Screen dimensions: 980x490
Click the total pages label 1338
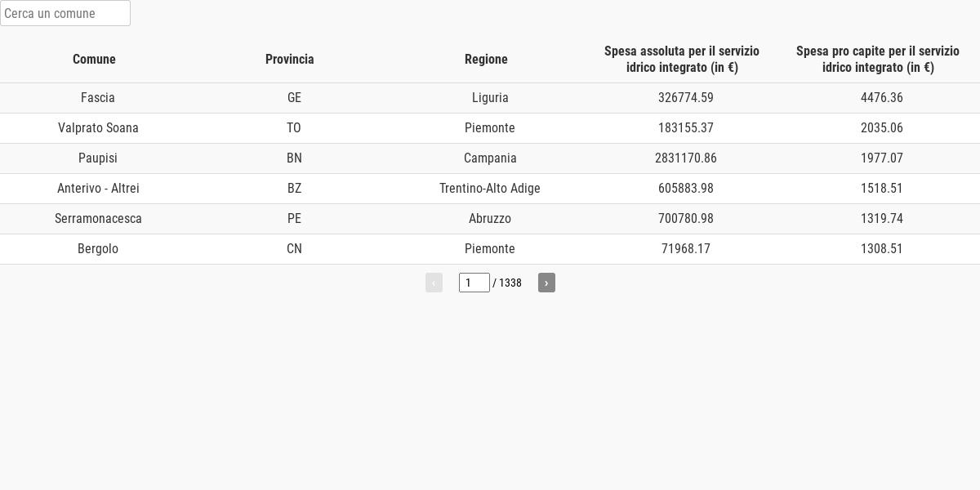coord(510,283)
